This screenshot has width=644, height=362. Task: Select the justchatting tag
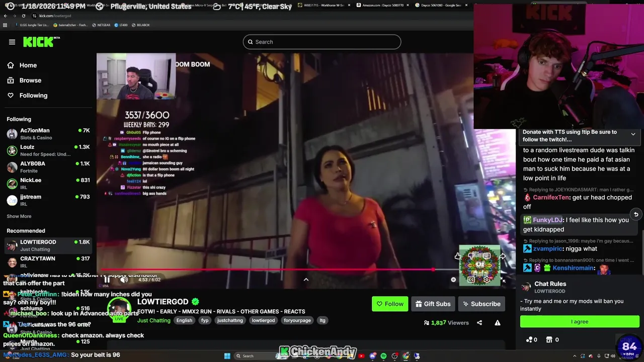coord(230,320)
